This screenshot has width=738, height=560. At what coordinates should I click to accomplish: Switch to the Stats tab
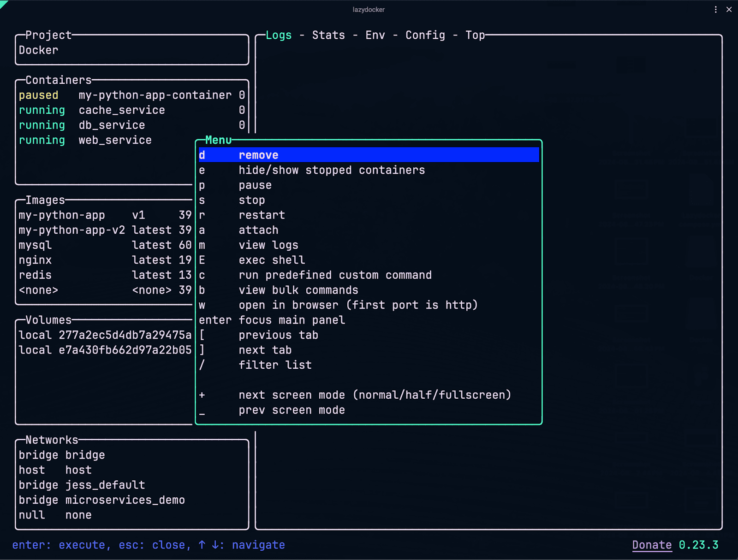[328, 35]
